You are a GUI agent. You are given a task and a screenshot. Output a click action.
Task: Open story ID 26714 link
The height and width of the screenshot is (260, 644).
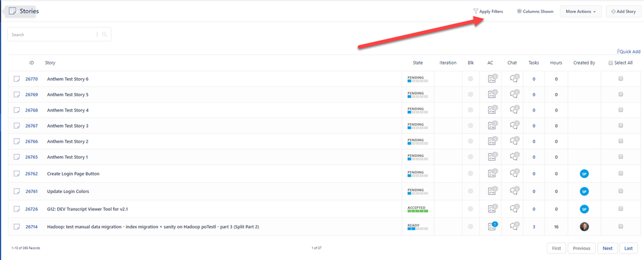point(32,226)
